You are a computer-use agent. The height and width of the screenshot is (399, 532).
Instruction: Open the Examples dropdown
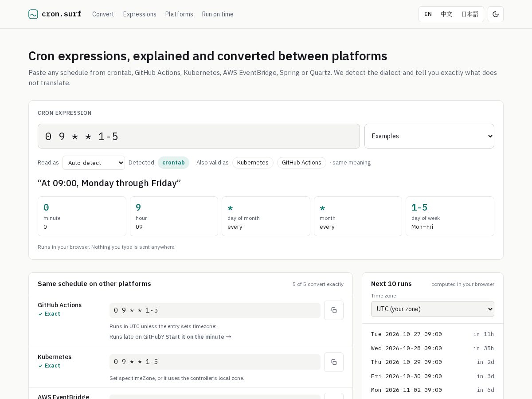tap(429, 136)
